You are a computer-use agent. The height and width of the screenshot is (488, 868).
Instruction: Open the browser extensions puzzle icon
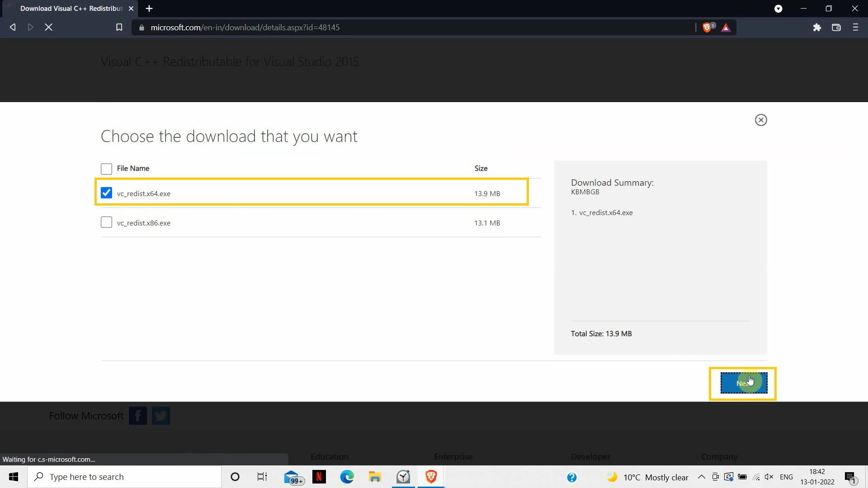click(x=817, y=28)
